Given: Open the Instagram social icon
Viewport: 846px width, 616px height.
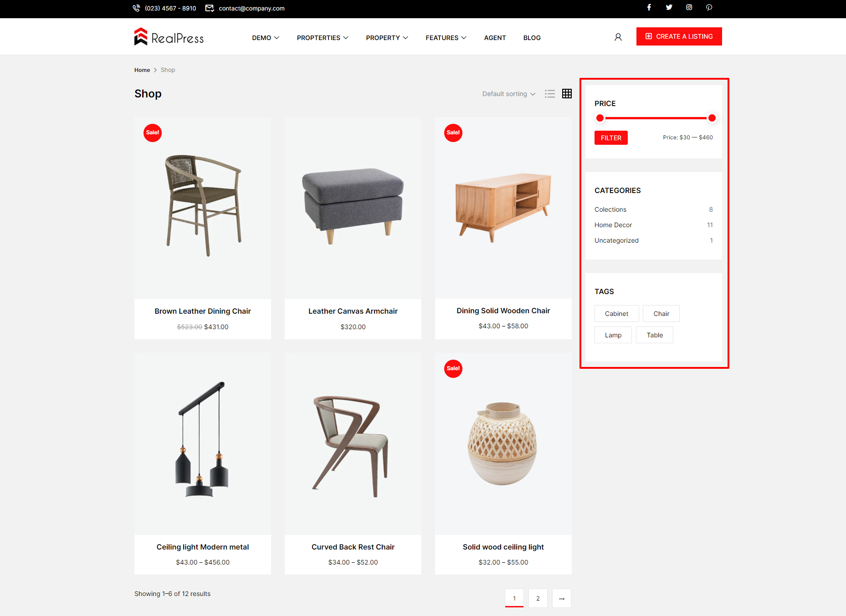Looking at the screenshot, I should pyautogui.click(x=689, y=7).
